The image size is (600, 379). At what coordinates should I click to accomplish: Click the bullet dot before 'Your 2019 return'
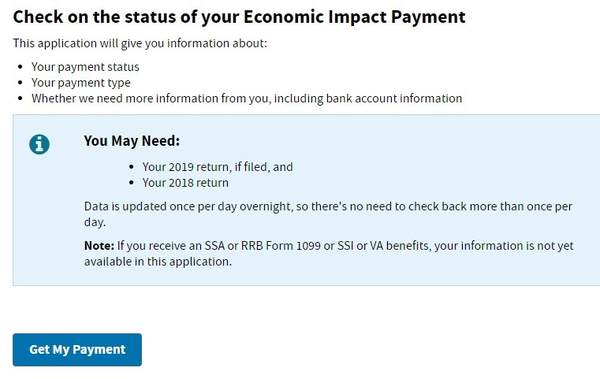132,167
